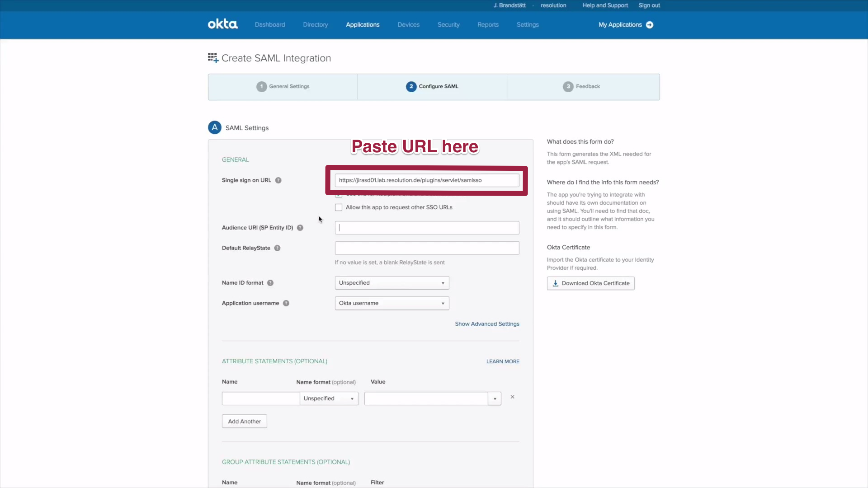
Task: Go to Feedback step tab
Action: [x=583, y=87]
